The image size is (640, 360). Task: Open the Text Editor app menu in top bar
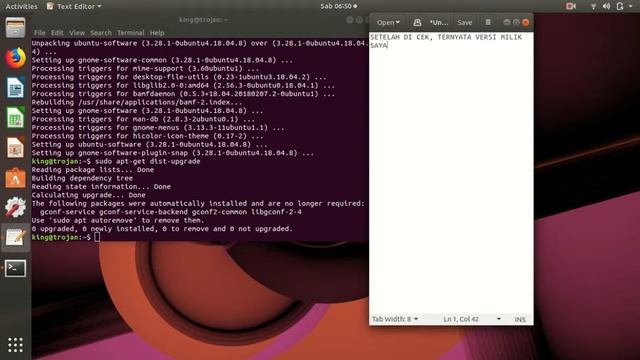click(x=74, y=6)
